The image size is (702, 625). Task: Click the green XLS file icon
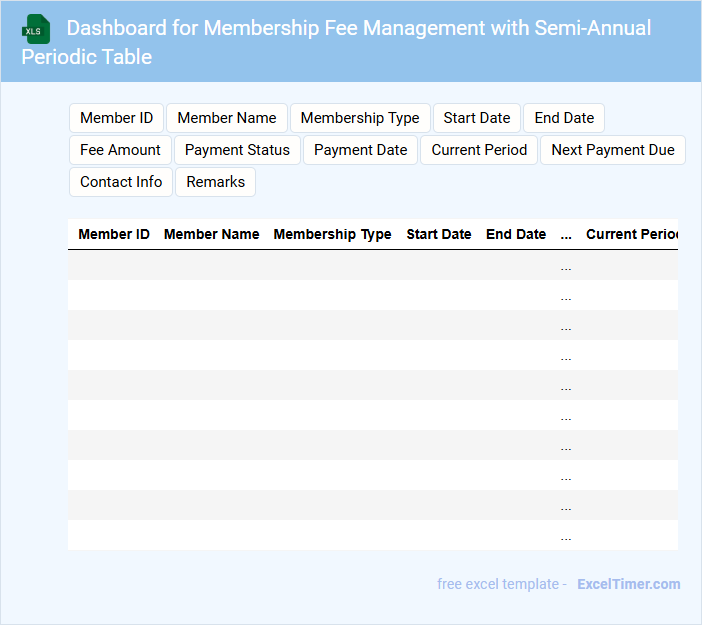coord(37,29)
